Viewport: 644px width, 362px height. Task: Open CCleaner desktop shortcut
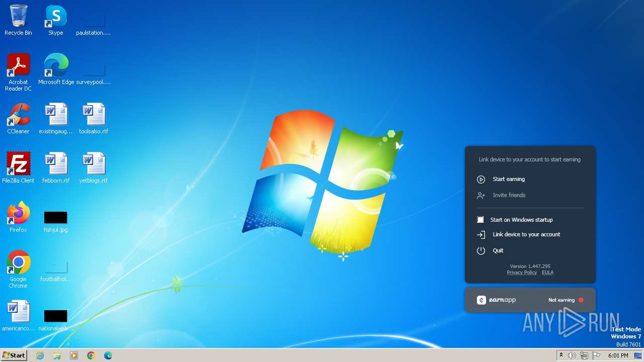point(18,119)
